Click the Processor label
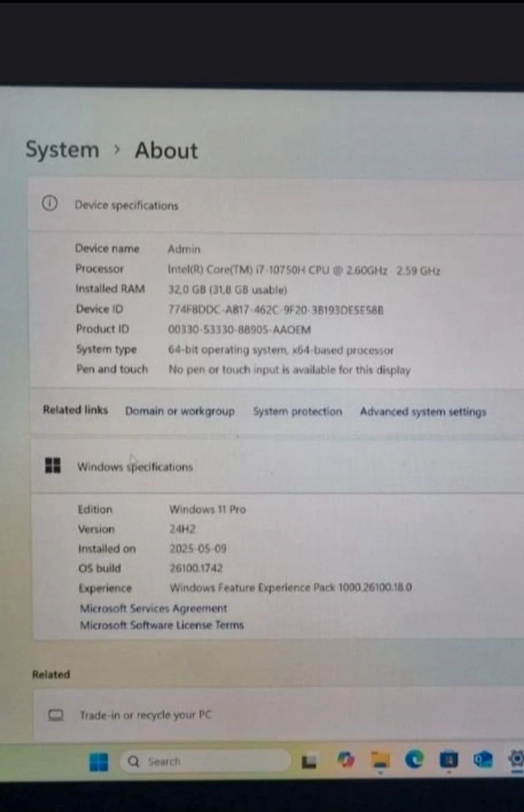524x812 pixels. coord(99,269)
